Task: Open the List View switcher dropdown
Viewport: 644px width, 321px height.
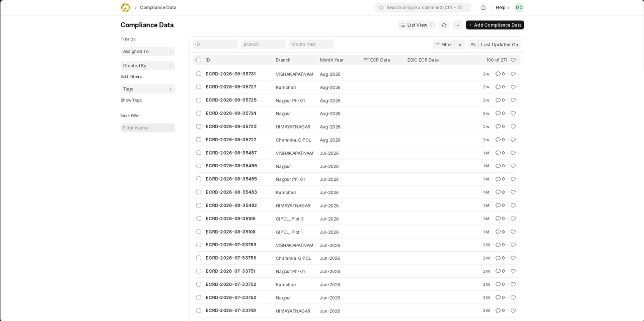Action: point(417,25)
